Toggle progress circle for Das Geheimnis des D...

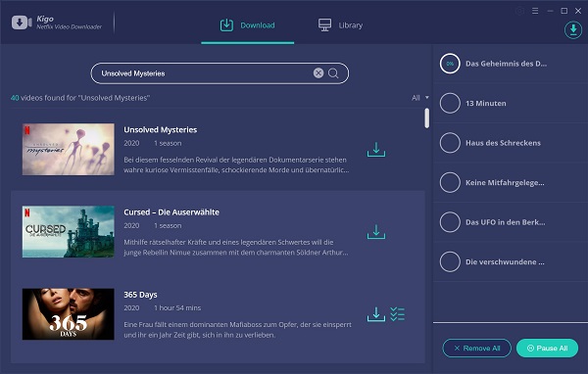point(450,64)
